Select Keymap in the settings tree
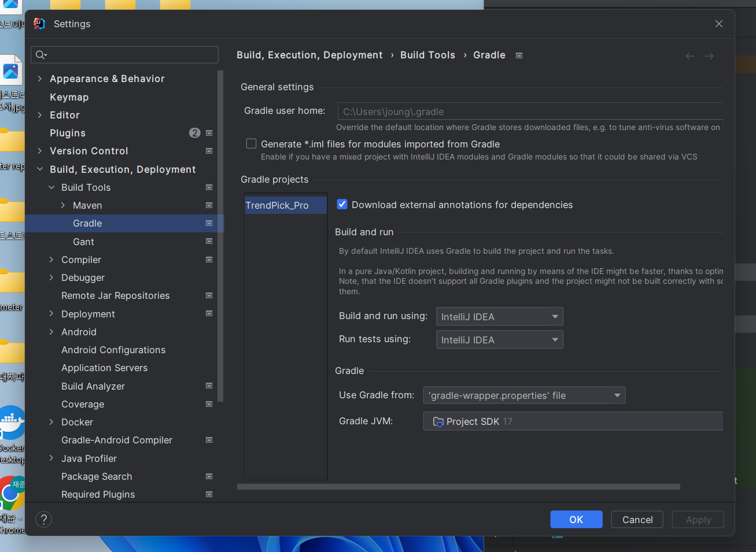The width and height of the screenshot is (756, 552). [69, 97]
